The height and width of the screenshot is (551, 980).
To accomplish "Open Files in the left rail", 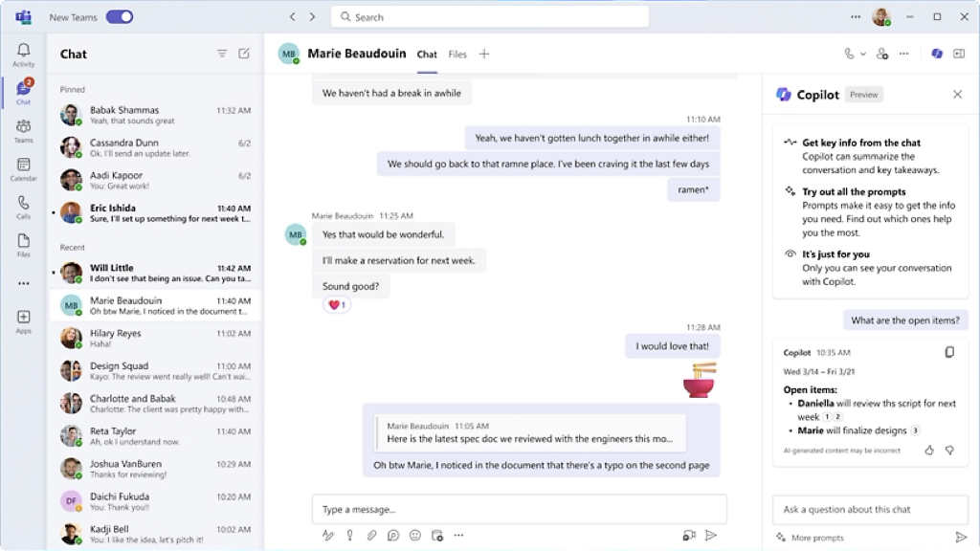I will (x=24, y=246).
